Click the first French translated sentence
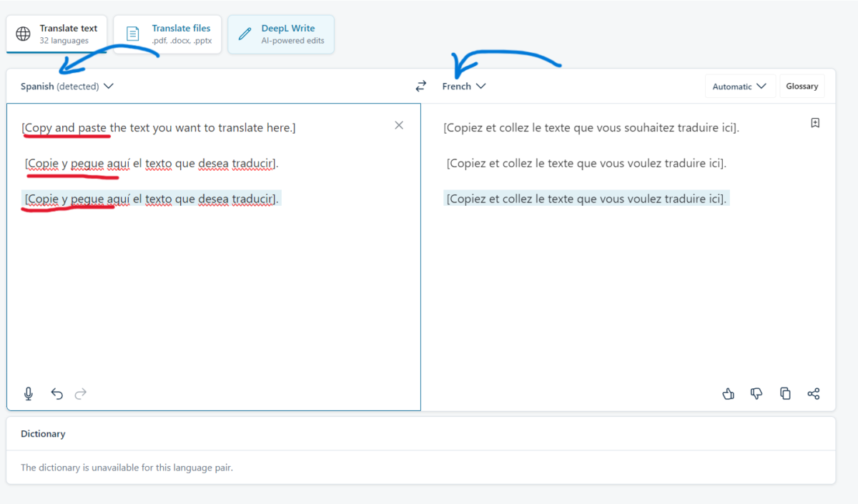 (x=591, y=128)
